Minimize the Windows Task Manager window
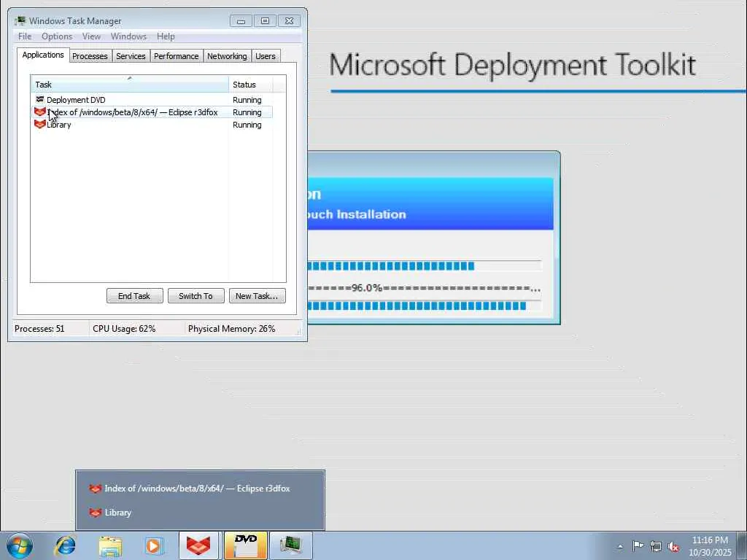Viewport: 747px width, 560px height. pyautogui.click(x=241, y=21)
